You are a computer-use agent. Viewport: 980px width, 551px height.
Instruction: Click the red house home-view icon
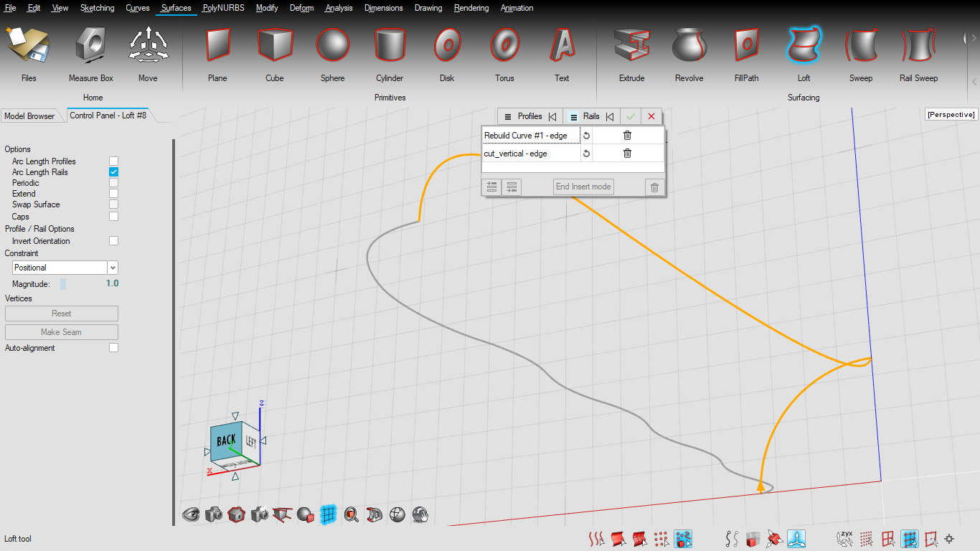coord(237,514)
